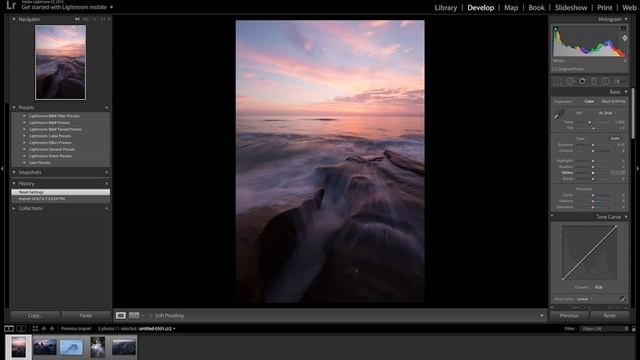Screen dimensions: 640x360
Task: Select the Adjustment Brush tool
Action: tap(619, 82)
